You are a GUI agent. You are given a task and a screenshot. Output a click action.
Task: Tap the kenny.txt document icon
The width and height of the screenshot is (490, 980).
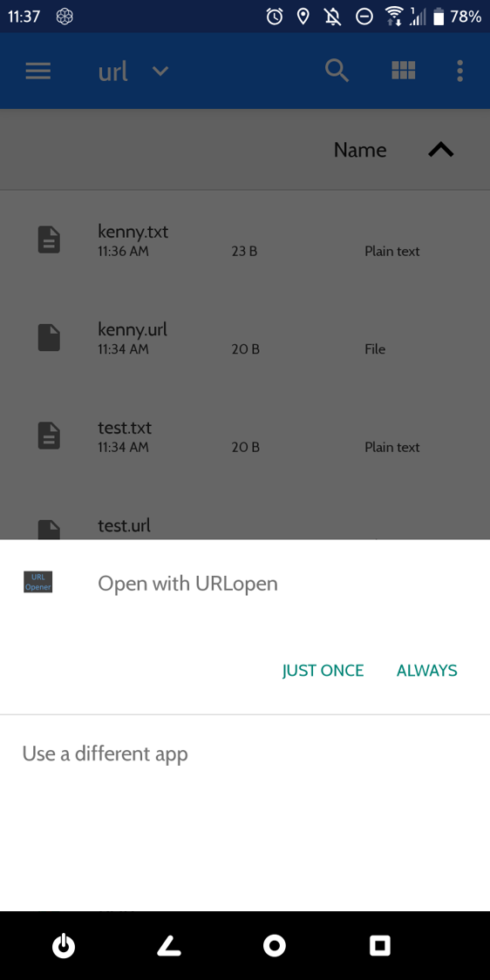(x=50, y=240)
